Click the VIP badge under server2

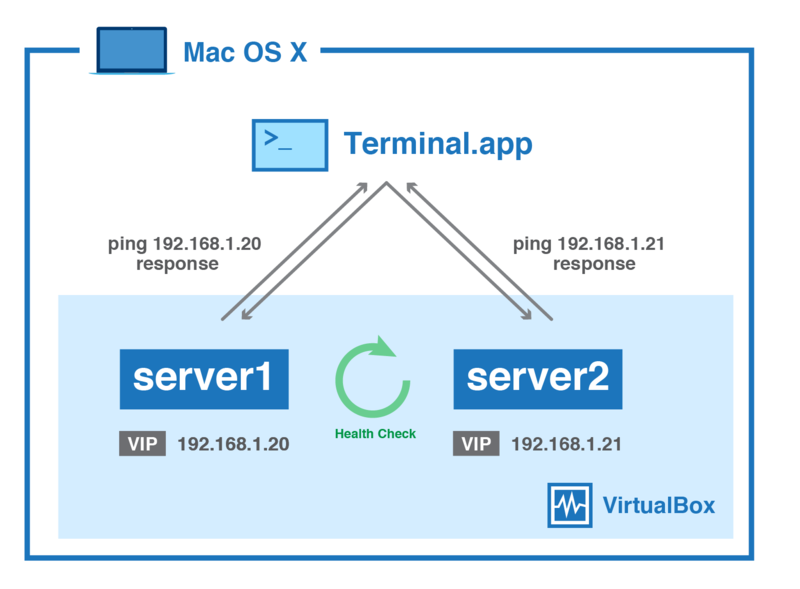point(476,444)
